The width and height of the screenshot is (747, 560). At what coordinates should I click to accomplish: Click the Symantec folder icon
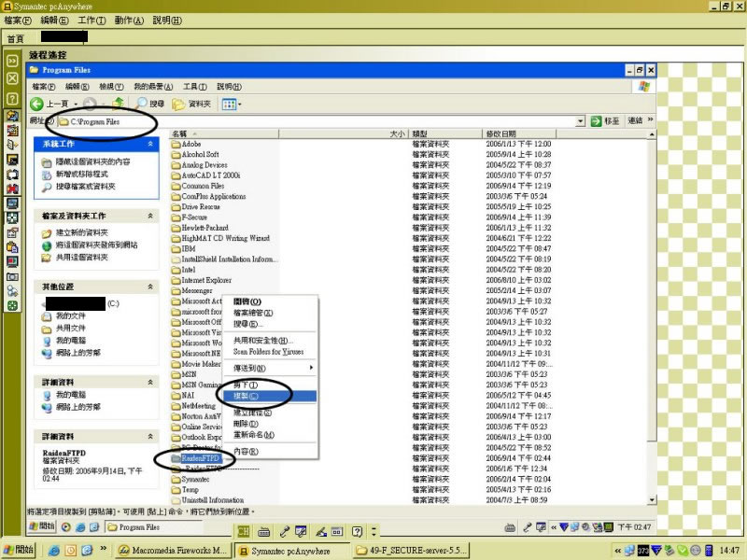[x=176, y=479]
